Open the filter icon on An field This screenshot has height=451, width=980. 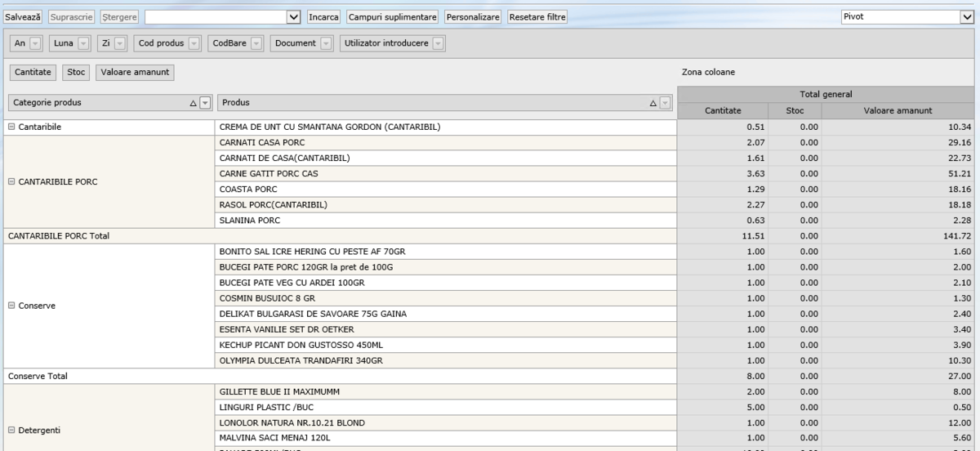34,43
